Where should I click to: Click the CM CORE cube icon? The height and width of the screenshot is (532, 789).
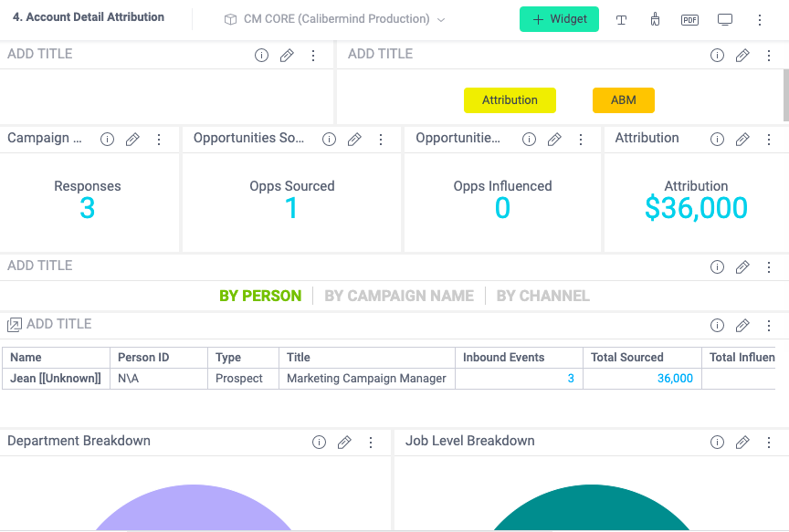point(230,19)
